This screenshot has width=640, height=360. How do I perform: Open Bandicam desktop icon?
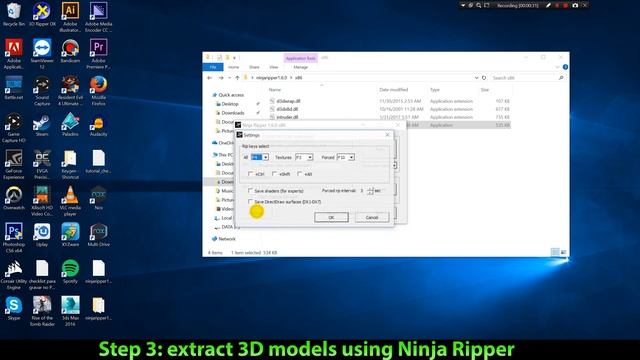click(70, 51)
